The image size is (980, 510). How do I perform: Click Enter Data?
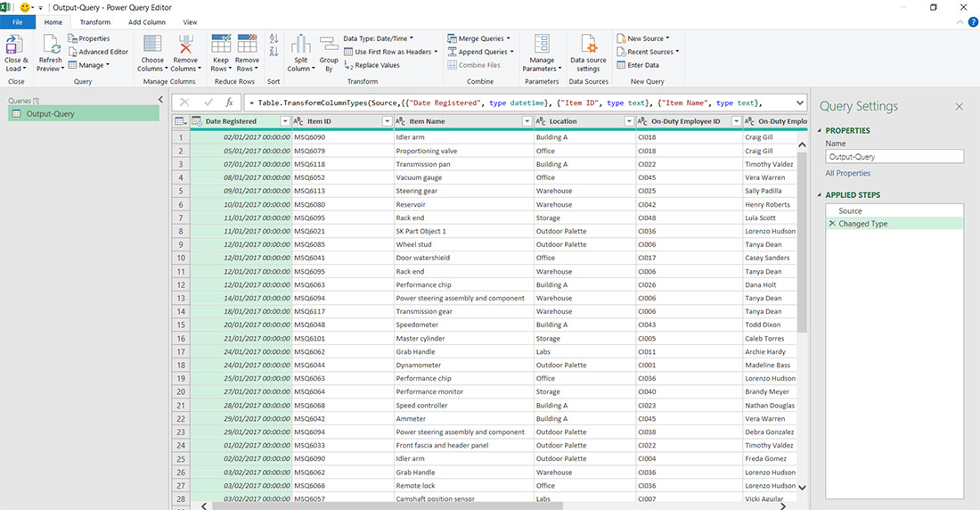click(638, 65)
